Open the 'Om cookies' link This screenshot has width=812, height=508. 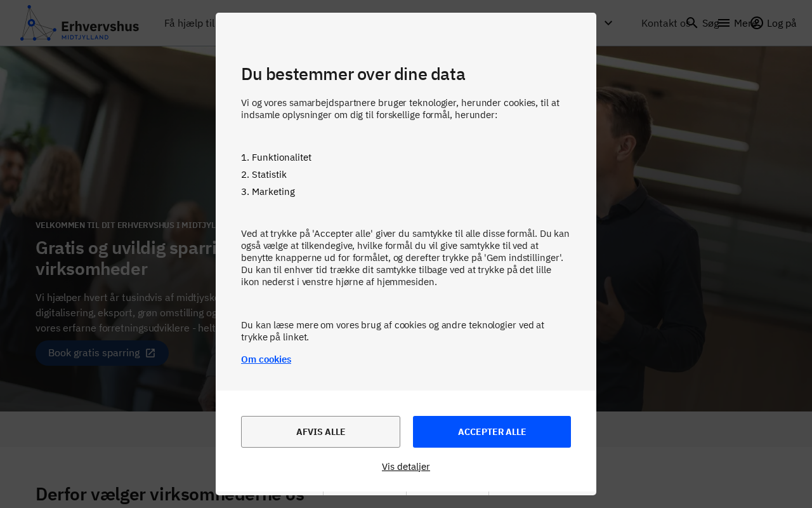pos(266,359)
